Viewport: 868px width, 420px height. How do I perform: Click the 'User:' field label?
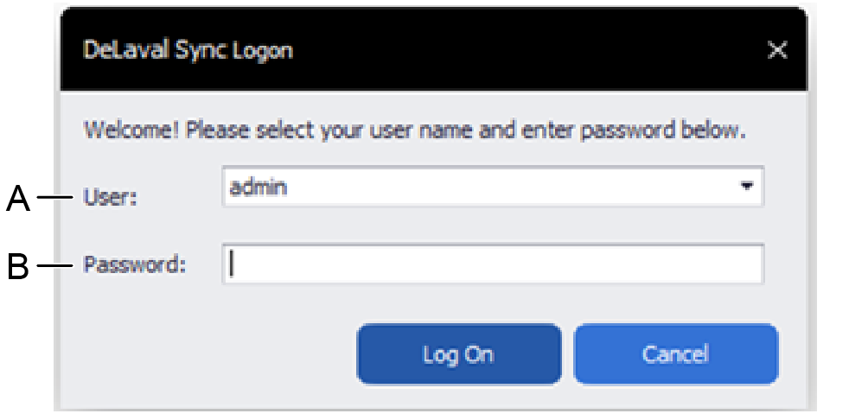coord(110,198)
